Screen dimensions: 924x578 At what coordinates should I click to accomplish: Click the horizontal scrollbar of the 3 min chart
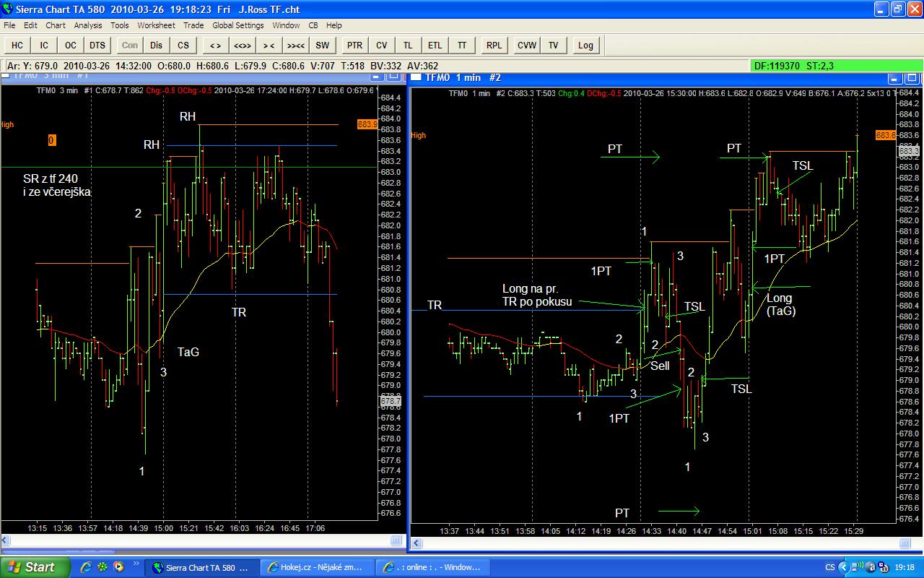pos(202,540)
